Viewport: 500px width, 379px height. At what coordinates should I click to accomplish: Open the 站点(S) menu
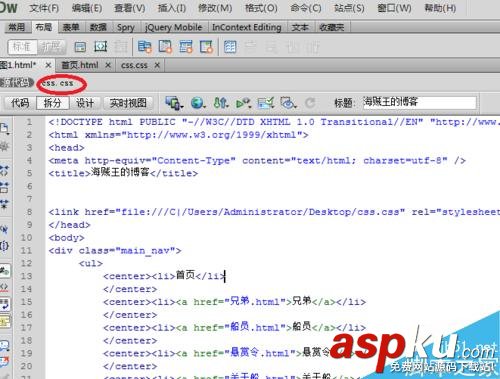349,8
